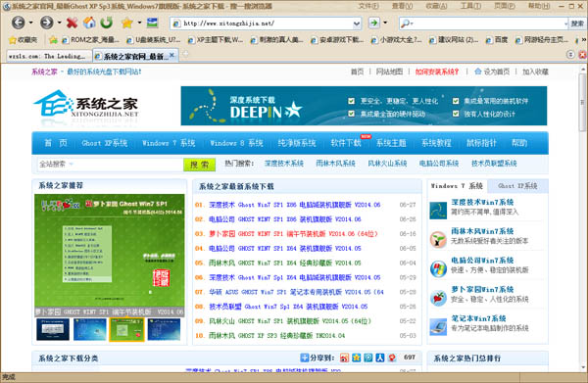Image resolution: width=588 pixels, height=383 pixels.
Task: Expand the address bar URL dropdown
Action: [x=357, y=24]
